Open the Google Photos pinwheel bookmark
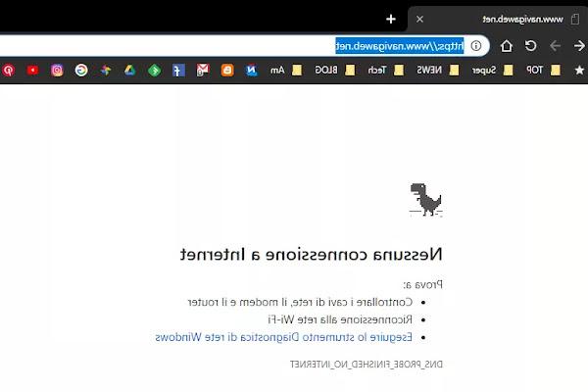Screen dimensions: 588x392 click(x=106, y=71)
